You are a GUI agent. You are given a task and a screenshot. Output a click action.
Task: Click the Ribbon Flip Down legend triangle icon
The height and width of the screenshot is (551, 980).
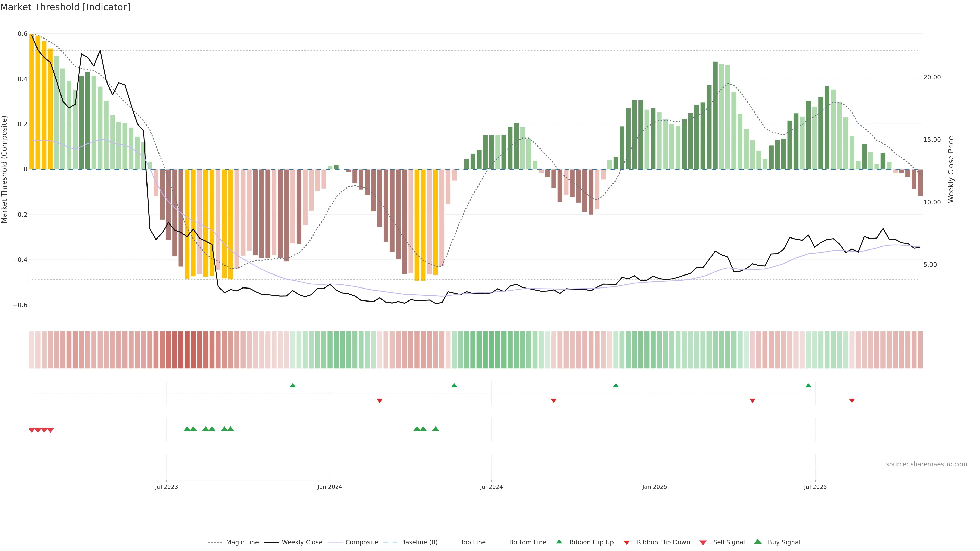626,543
